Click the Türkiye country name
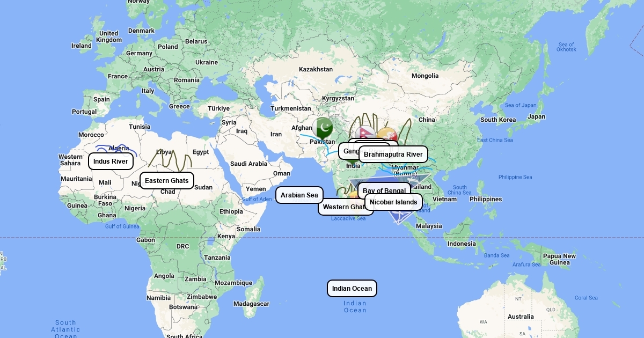Viewport: 644px width, 338px height. 218,108
